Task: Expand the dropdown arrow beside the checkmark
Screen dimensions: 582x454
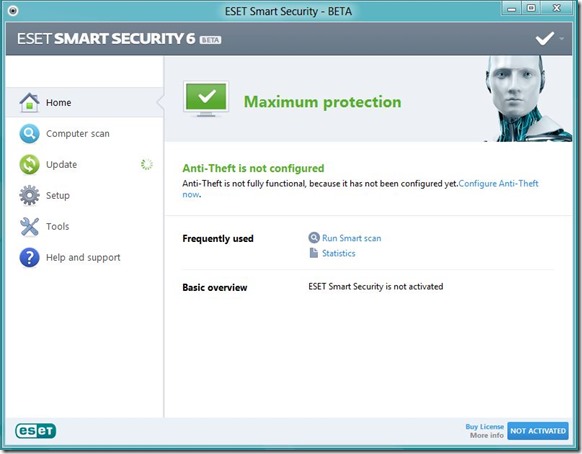Action: coord(562,38)
